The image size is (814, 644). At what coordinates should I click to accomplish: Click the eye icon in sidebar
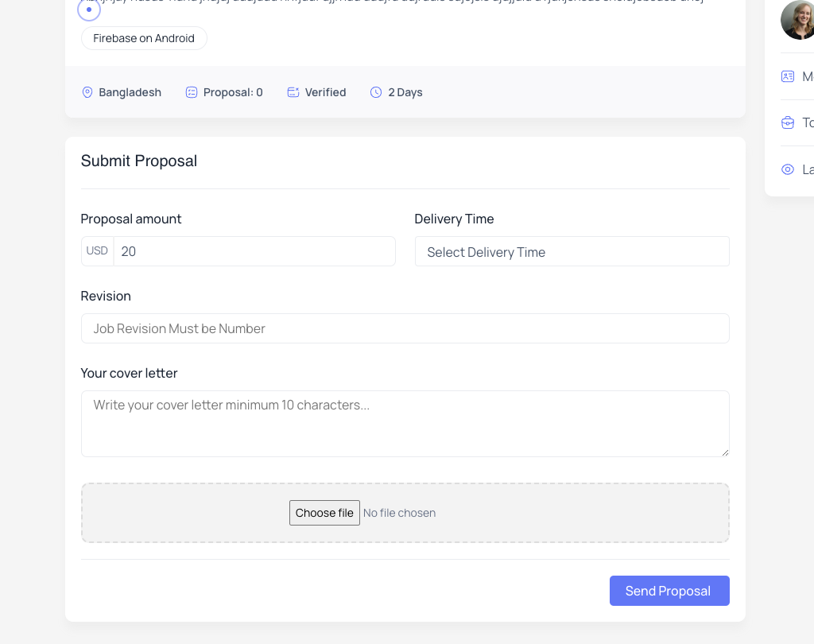[788, 169]
